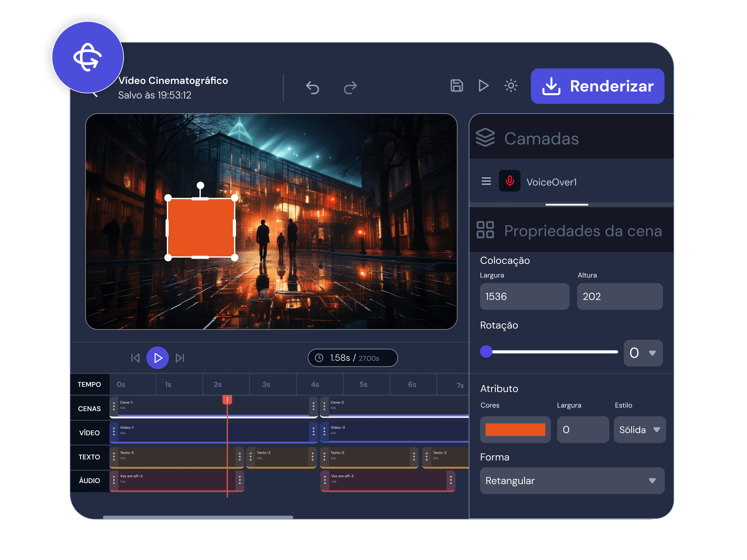Click the preview play icon in header
747x560 pixels.
tap(484, 86)
